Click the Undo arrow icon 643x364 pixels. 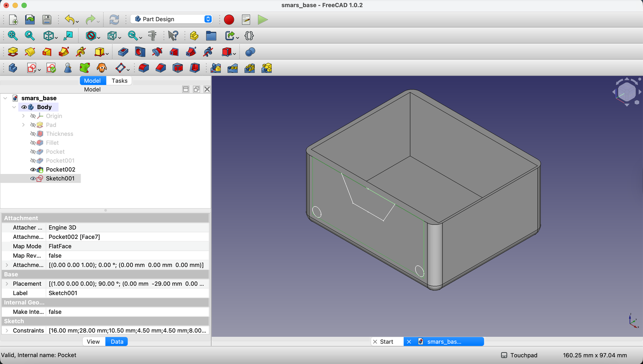coord(70,19)
